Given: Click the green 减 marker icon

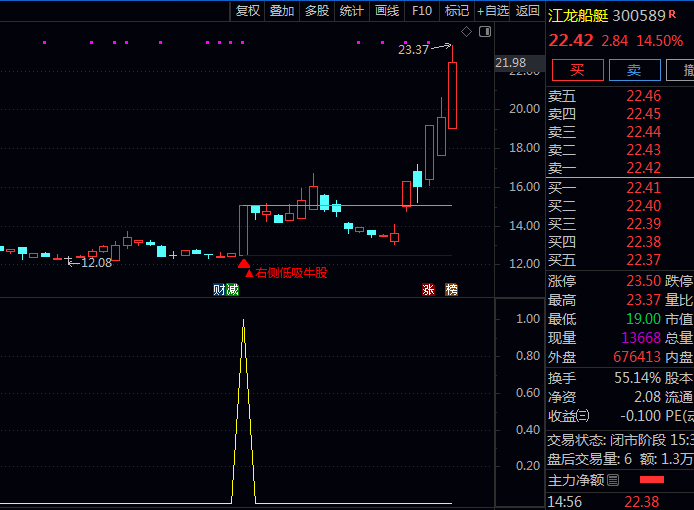Looking at the screenshot, I should click(232, 290).
